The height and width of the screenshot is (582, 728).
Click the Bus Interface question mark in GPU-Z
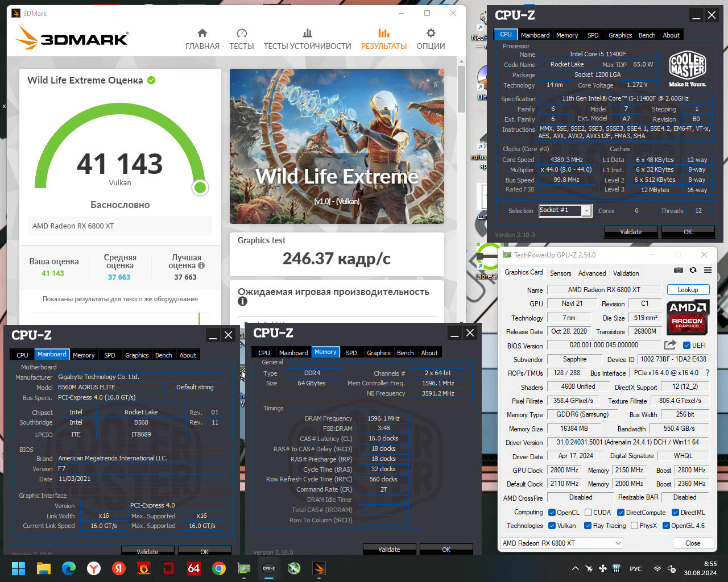[708, 373]
